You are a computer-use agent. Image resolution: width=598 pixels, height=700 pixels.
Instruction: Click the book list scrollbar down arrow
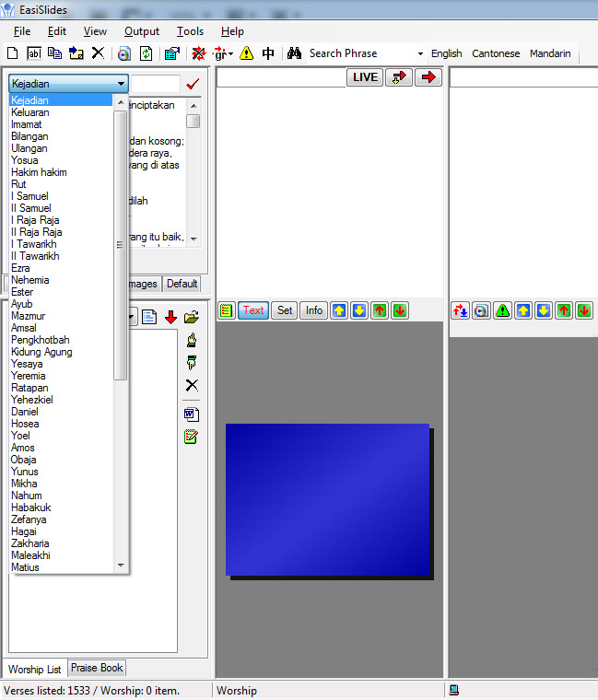coord(121,566)
